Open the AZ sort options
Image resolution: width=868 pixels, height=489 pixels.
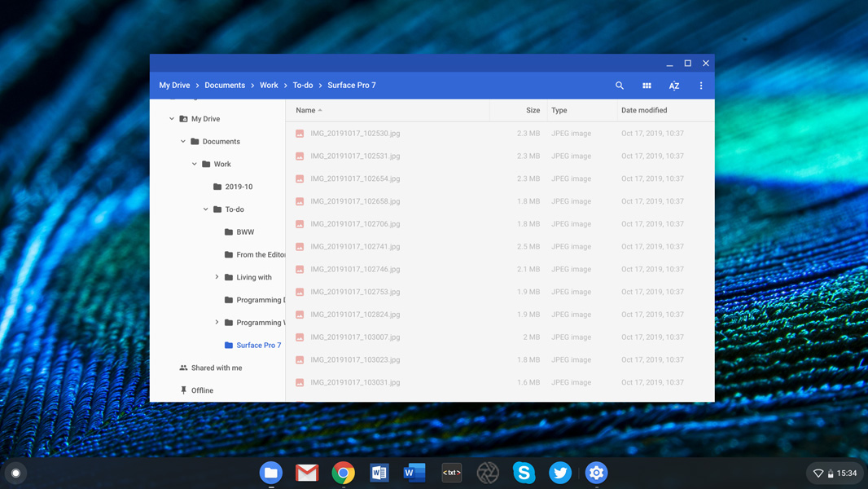[674, 86]
